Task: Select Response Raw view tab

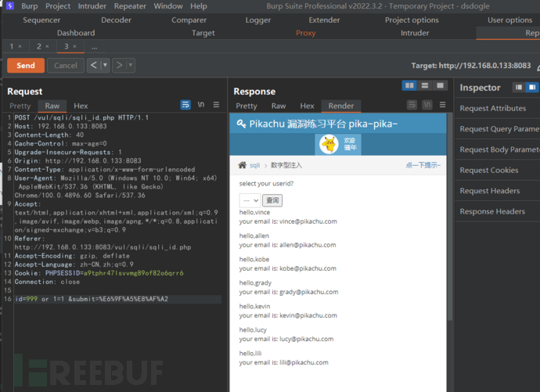Action: [279, 106]
